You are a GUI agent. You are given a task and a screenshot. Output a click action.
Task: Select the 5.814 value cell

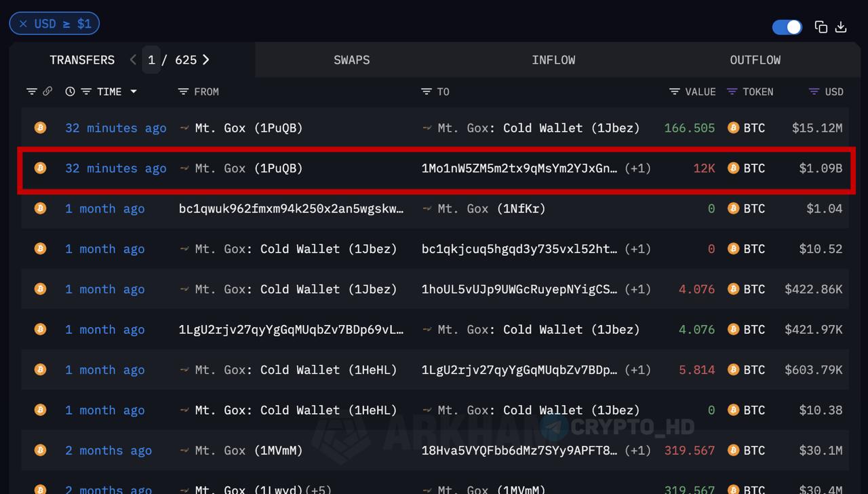pos(697,370)
